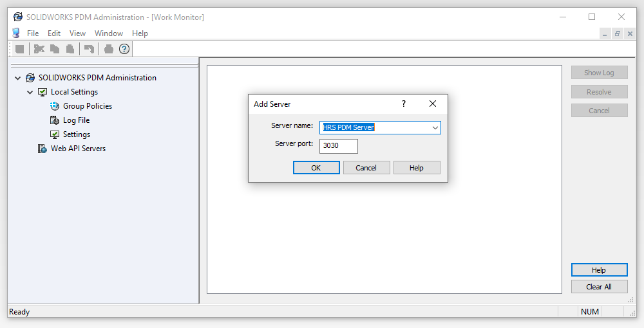This screenshot has width=644, height=328.
Task: Click the Help button in Work Monitor
Action: (x=599, y=269)
